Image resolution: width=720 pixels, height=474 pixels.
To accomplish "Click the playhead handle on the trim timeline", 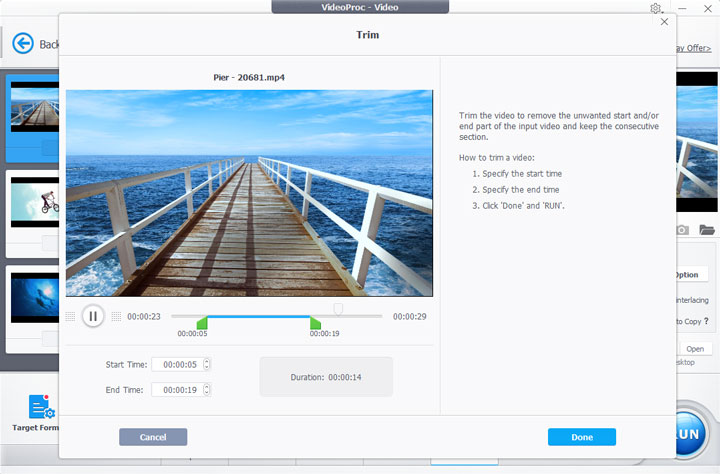I will (x=338, y=309).
